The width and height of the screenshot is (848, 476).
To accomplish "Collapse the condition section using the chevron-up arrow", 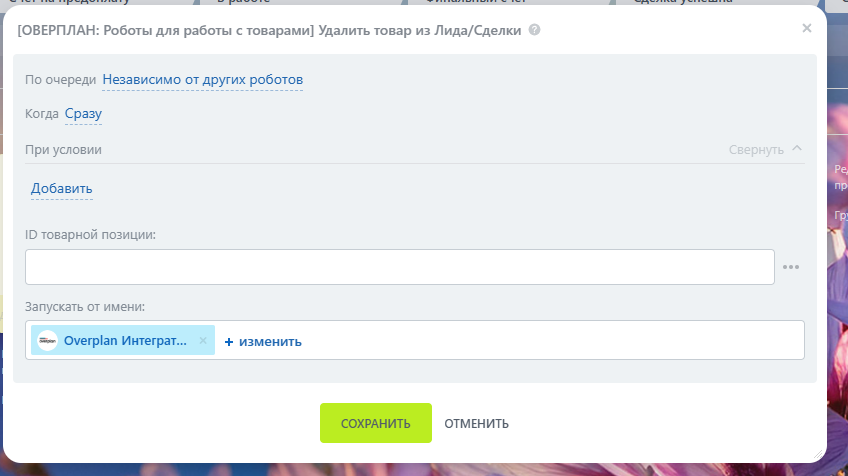I will tap(797, 148).
